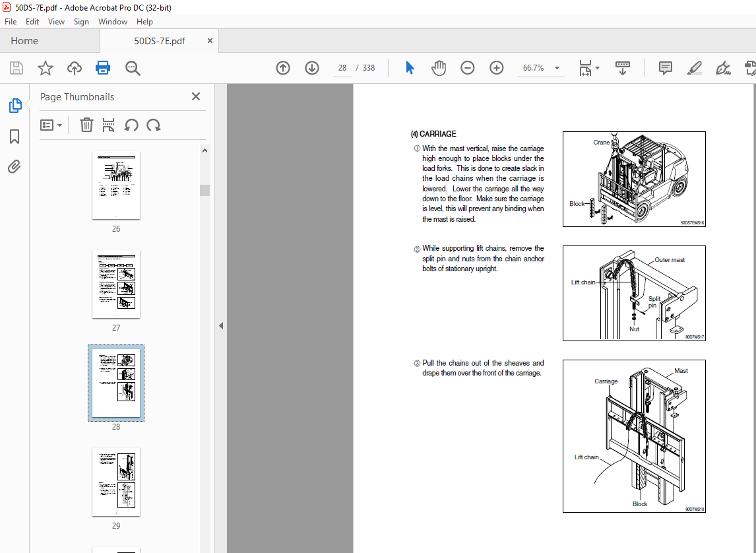The height and width of the screenshot is (553, 756).
Task: Open the Window menu
Action: click(x=113, y=22)
